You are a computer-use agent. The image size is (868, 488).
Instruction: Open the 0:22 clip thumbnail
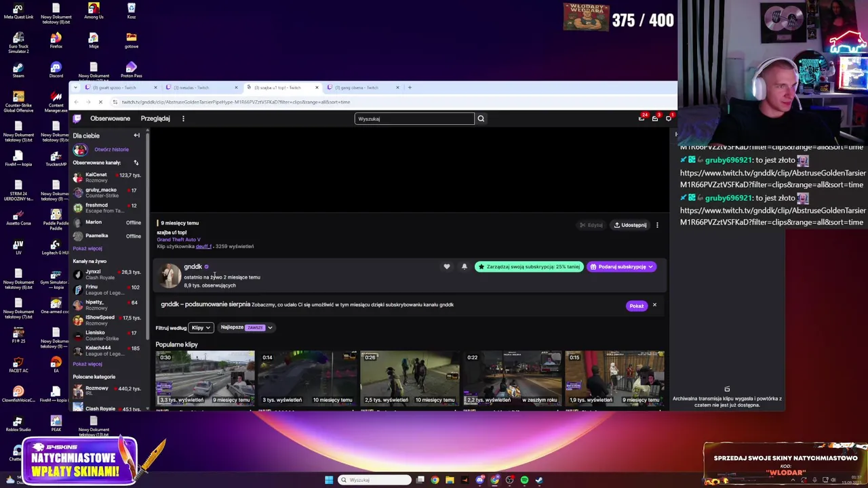click(512, 378)
